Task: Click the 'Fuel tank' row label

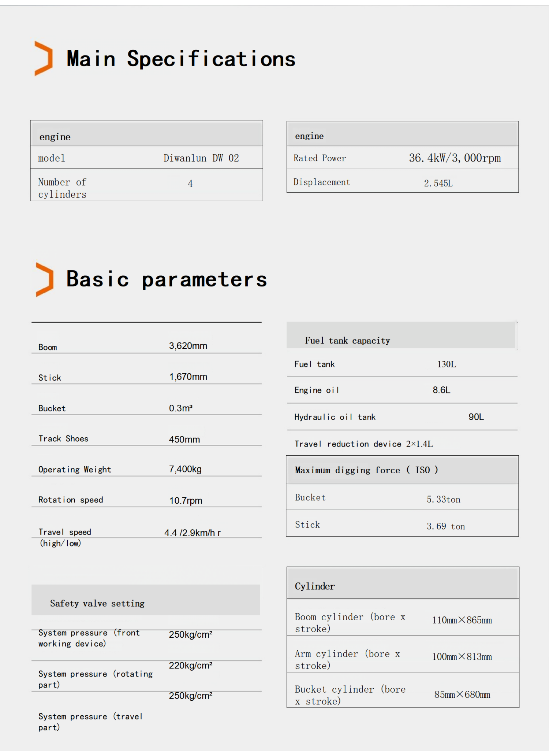Action: [x=314, y=364]
